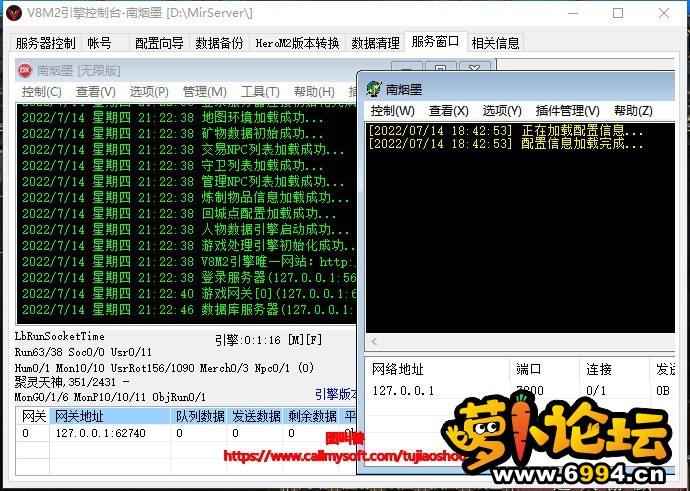This screenshot has width=690, height=491.
Task: Click log line 人物数据引擎启动成功
Action: coord(186,229)
